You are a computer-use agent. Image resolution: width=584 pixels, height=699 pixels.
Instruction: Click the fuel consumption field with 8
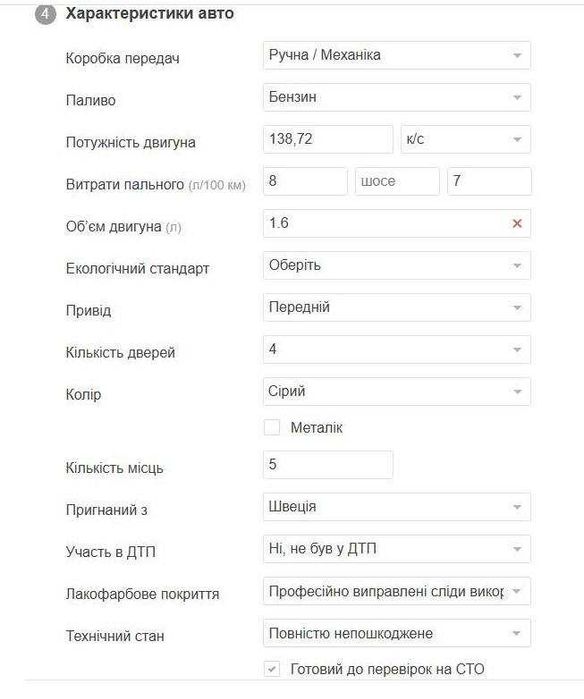(305, 181)
